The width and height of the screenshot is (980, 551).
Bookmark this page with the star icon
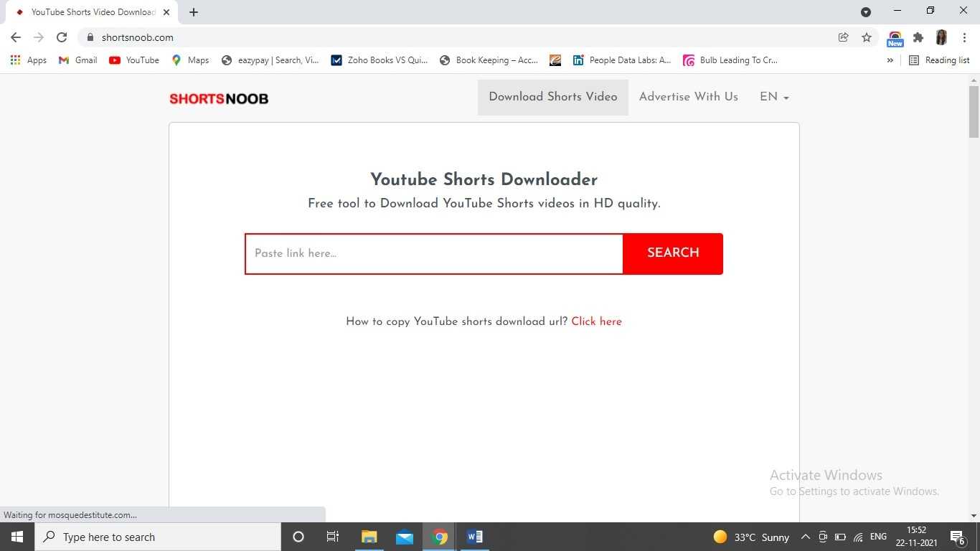coord(867,37)
